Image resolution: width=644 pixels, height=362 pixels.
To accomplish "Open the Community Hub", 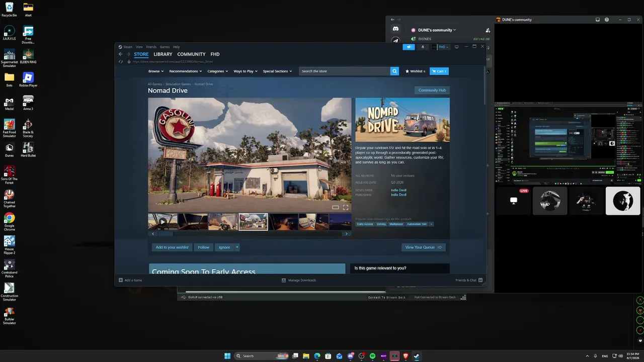I will tap(432, 90).
